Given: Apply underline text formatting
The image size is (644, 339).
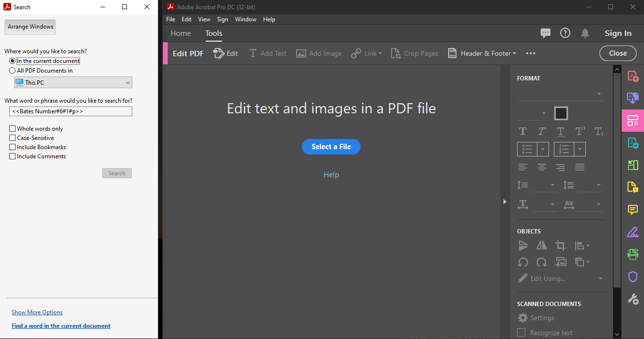Looking at the screenshot, I should tap(561, 131).
